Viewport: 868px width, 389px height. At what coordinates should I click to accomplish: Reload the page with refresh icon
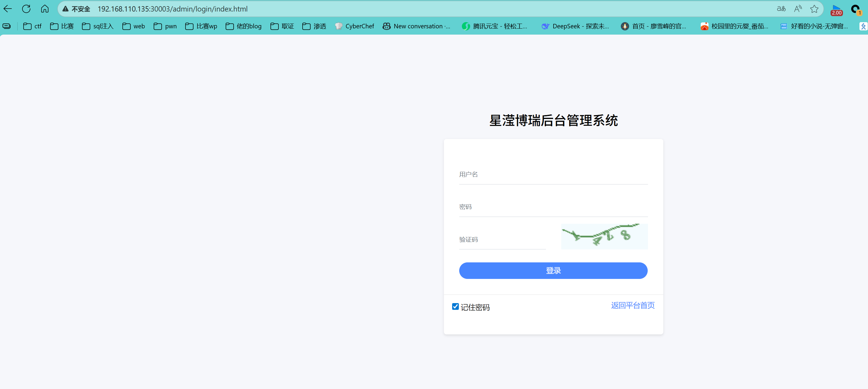point(26,9)
